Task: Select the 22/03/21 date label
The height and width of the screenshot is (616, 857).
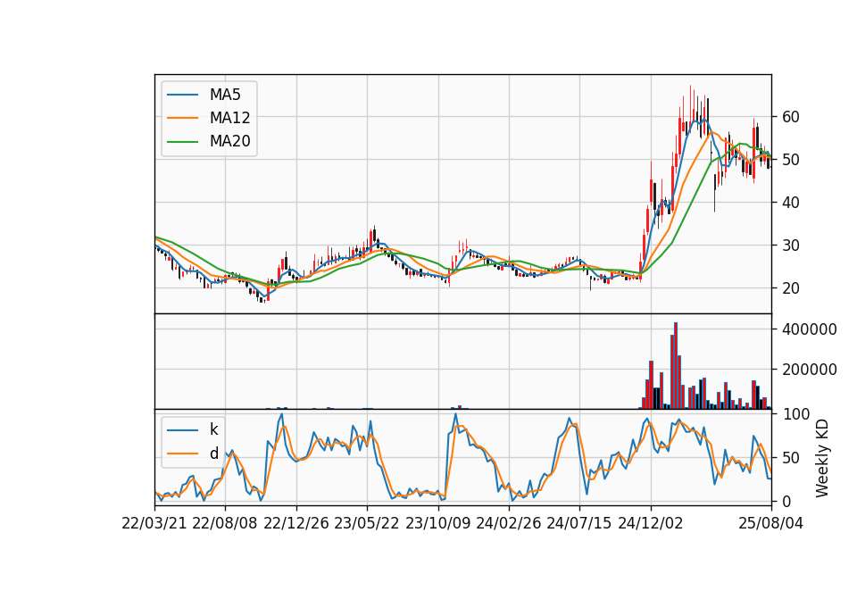Action: 154,523
